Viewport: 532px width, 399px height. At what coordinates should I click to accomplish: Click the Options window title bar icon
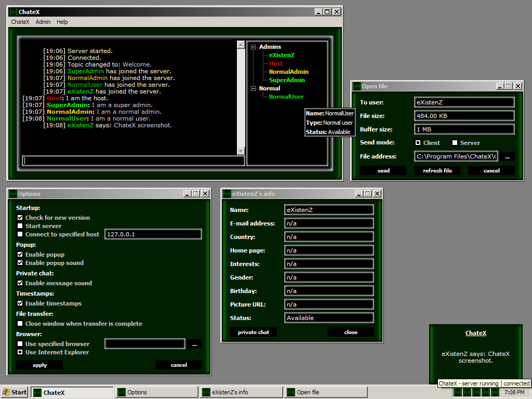pos(13,194)
